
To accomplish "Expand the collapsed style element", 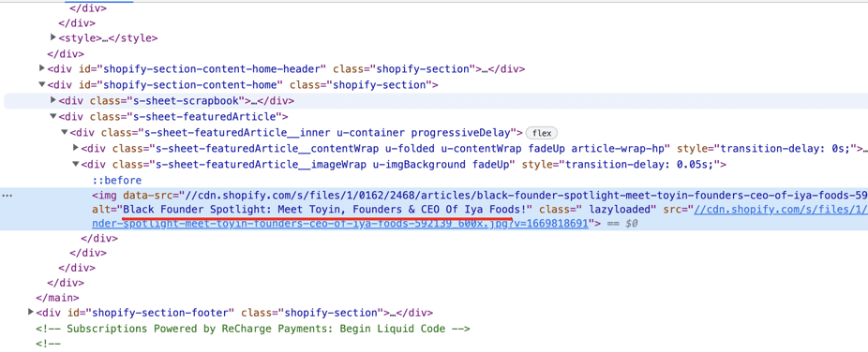I will [x=53, y=37].
